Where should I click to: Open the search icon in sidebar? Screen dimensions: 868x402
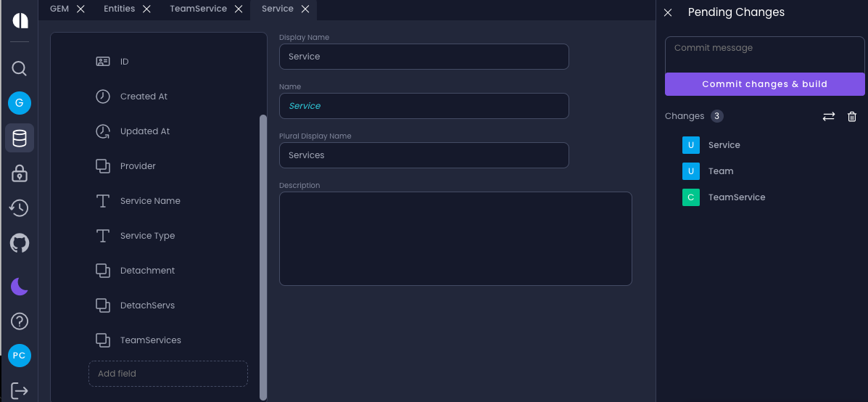point(20,69)
